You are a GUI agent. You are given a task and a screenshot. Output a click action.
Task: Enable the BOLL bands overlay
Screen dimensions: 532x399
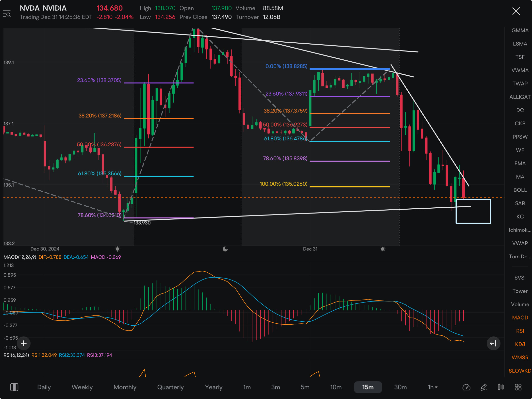point(520,190)
